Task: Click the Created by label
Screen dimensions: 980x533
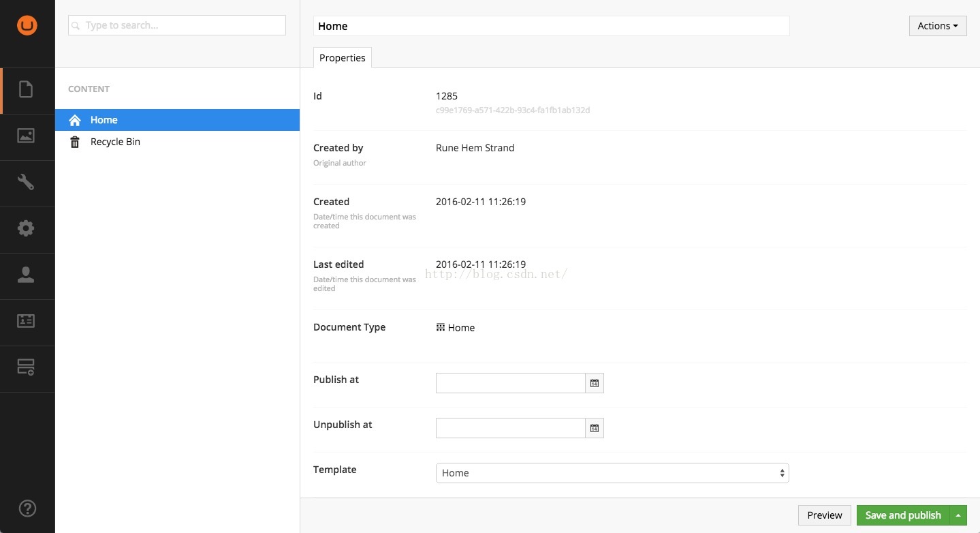Action: click(338, 148)
